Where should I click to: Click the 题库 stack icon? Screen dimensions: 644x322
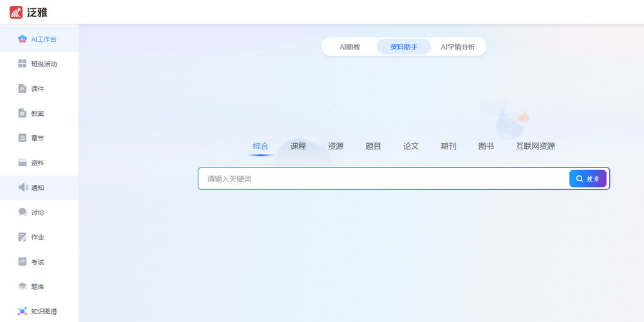click(x=22, y=287)
